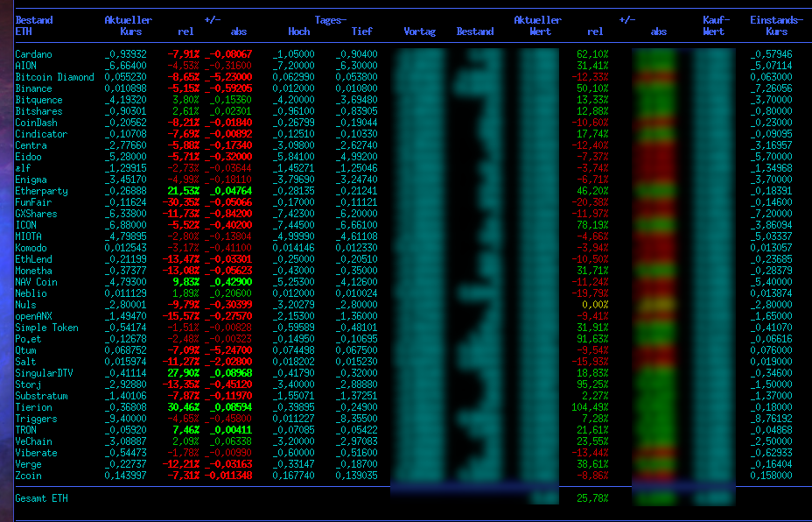Click NAV Coin's absolute change _0,42900
812x522 pixels.
[x=231, y=283]
